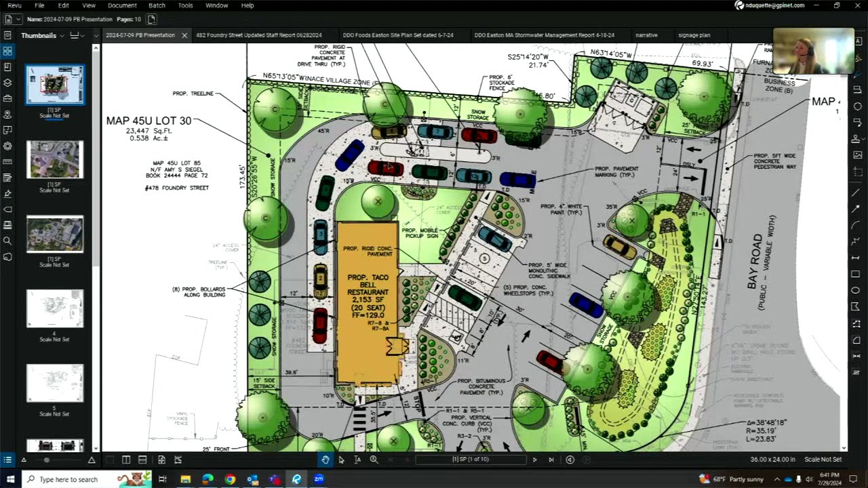Image resolution: width=868 pixels, height=488 pixels.
Task: Go to next page with arrow button
Action: 534,460
